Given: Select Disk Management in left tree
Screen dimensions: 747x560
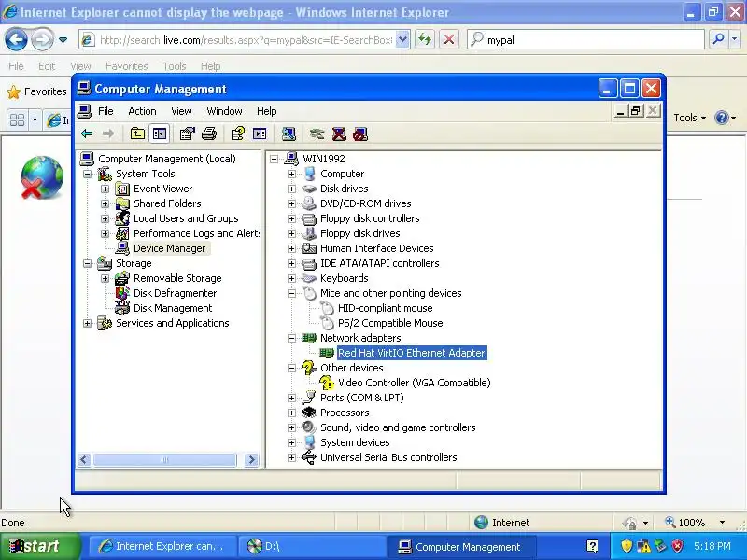Looking at the screenshot, I should [x=173, y=308].
